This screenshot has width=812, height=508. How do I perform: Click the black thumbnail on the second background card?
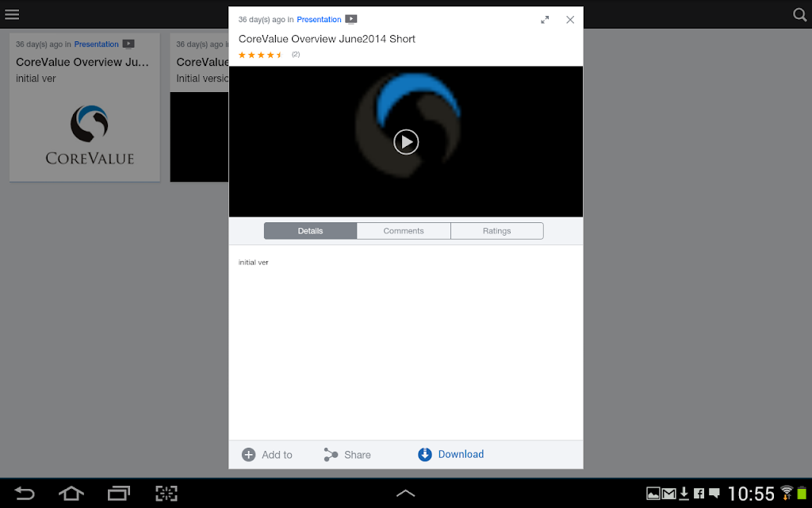coord(199,137)
